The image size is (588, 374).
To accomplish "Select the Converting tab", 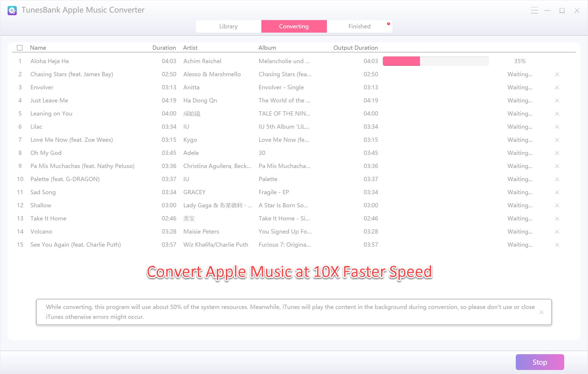I will pyautogui.click(x=294, y=26).
